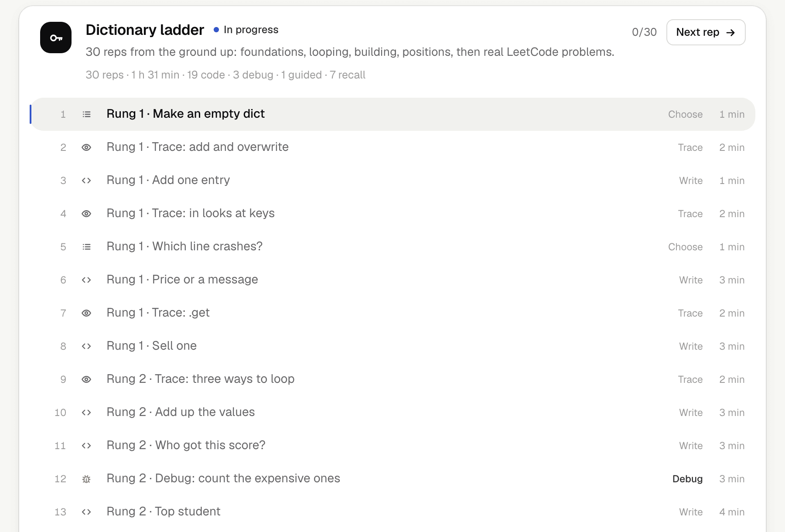785x532 pixels.
Task: Click the code brackets icon for Sell one
Action: (87, 346)
